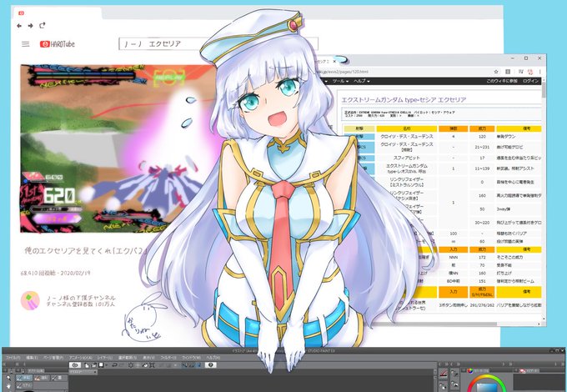Close the canvas document tab in Clip Studio

tap(95, 371)
